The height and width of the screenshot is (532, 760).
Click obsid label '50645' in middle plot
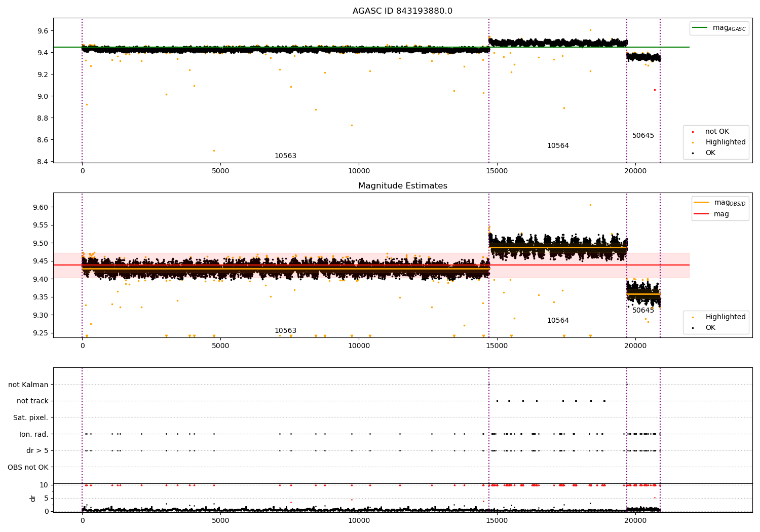coord(643,311)
